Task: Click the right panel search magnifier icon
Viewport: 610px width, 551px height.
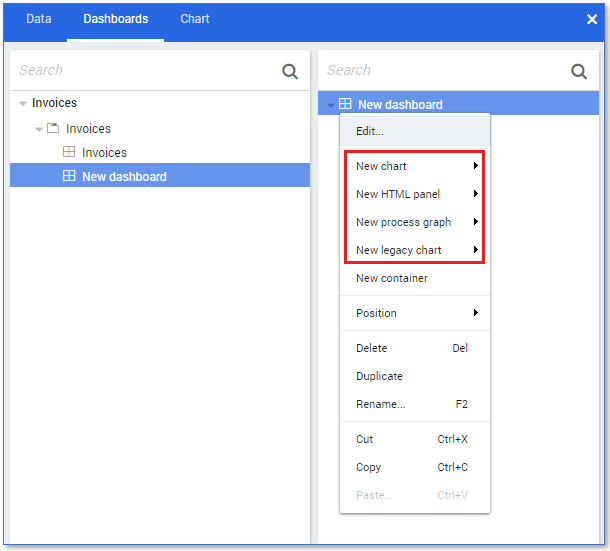Action: pos(578,71)
